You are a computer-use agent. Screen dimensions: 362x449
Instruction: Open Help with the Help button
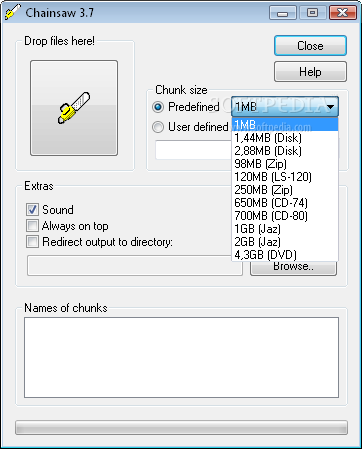(x=310, y=72)
